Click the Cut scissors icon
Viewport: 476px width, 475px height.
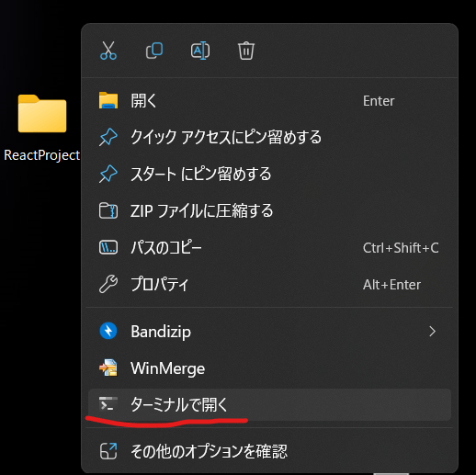point(108,51)
